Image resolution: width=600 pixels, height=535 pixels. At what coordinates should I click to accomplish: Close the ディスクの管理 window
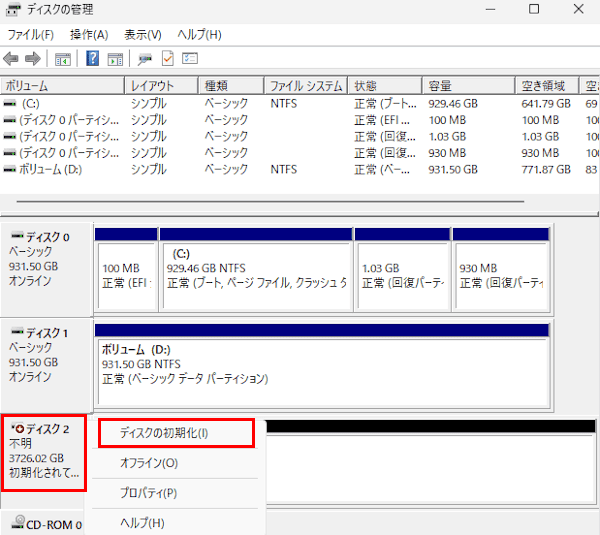(579, 9)
